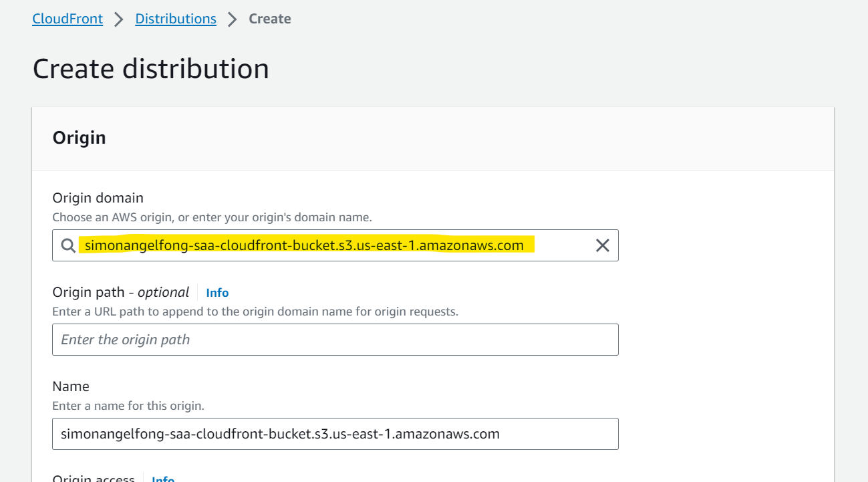Open the CloudFront breadcrumb link
Screen dimensions: 868x482
(67, 19)
